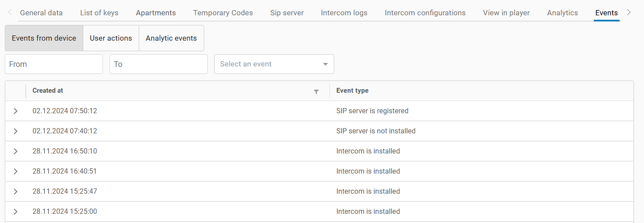Click the To date input field

(x=158, y=64)
